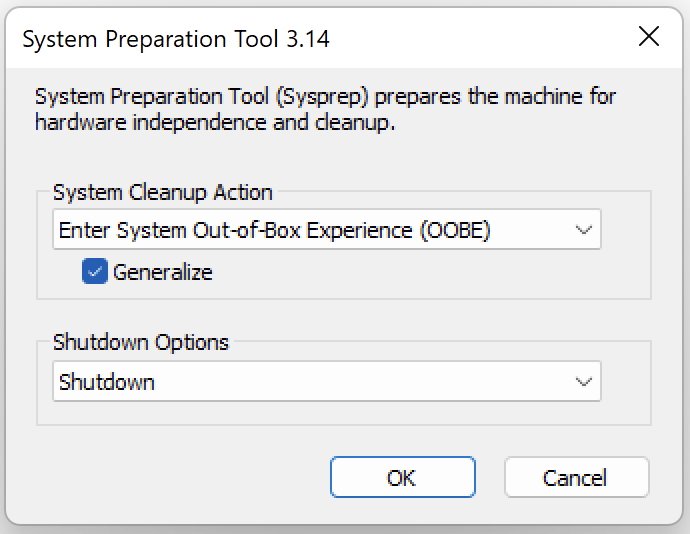Image resolution: width=690 pixels, height=534 pixels.
Task: Click the System Cleanup Action group label
Action: (x=163, y=192)
